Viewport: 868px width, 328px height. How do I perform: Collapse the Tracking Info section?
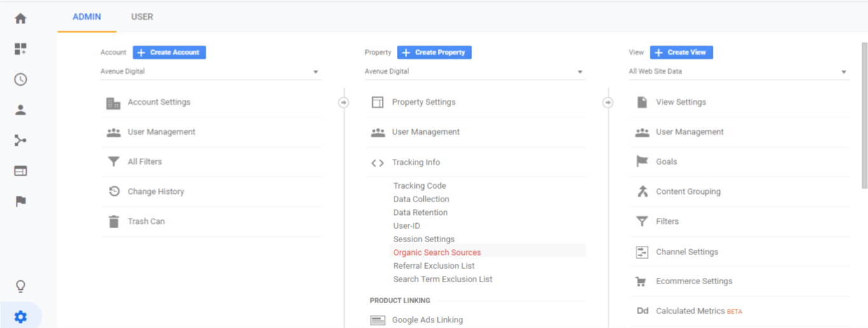pos(416,163)
